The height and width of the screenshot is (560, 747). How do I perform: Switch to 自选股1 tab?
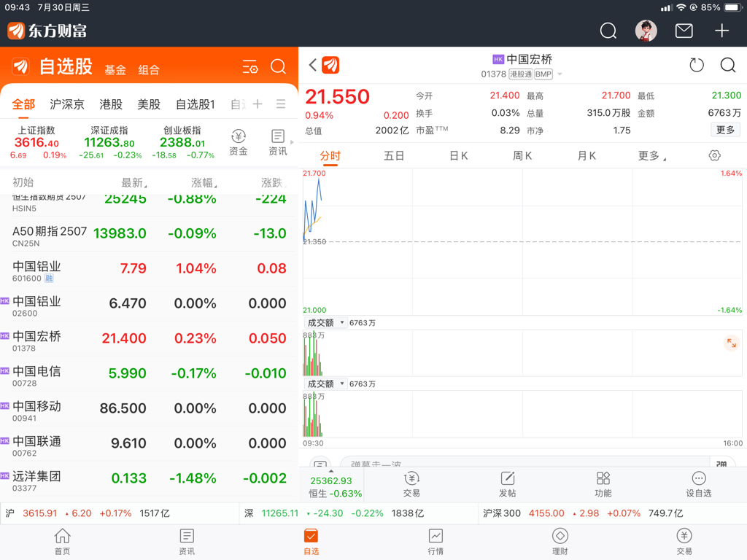pos(196,104)
